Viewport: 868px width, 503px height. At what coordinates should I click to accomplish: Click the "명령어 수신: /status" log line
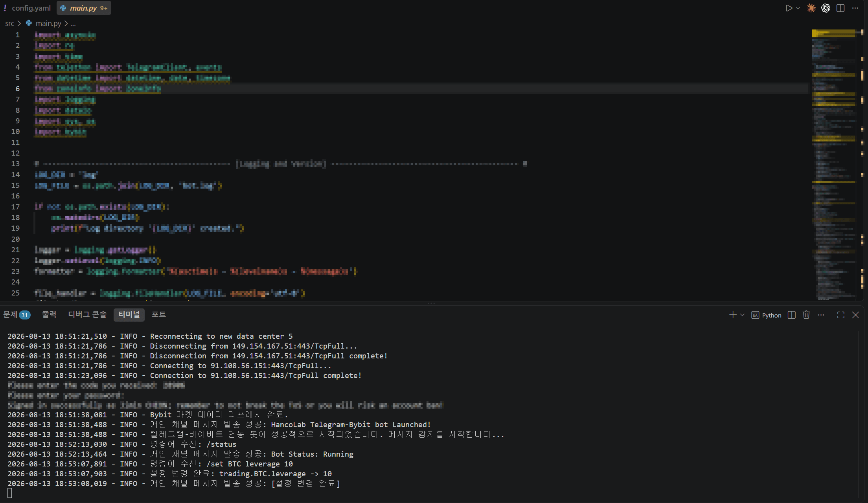pyautogui.click(x=122, y=444)
